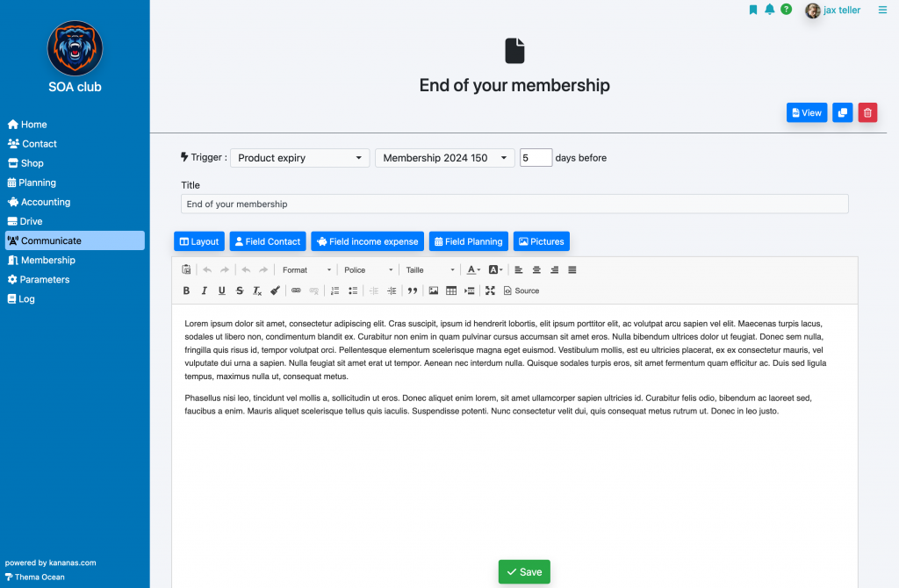899x588 pixels.
Task: Insert an image into the editor
Action: [x=434, y=290]
